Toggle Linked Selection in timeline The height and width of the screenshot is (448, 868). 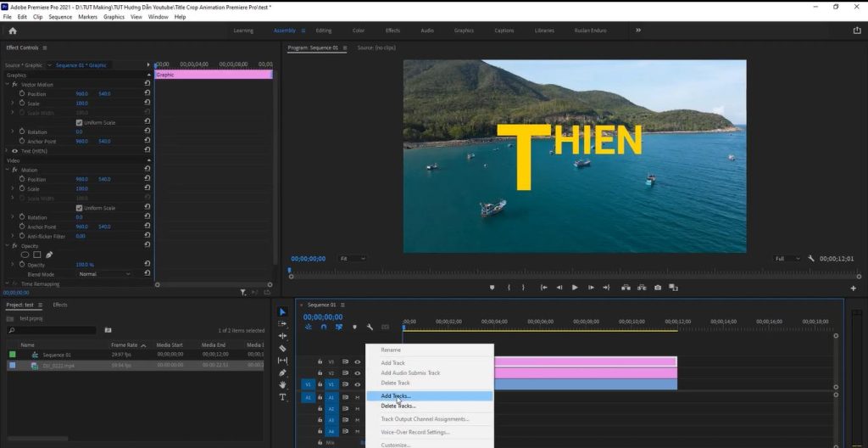click(339, 328)
